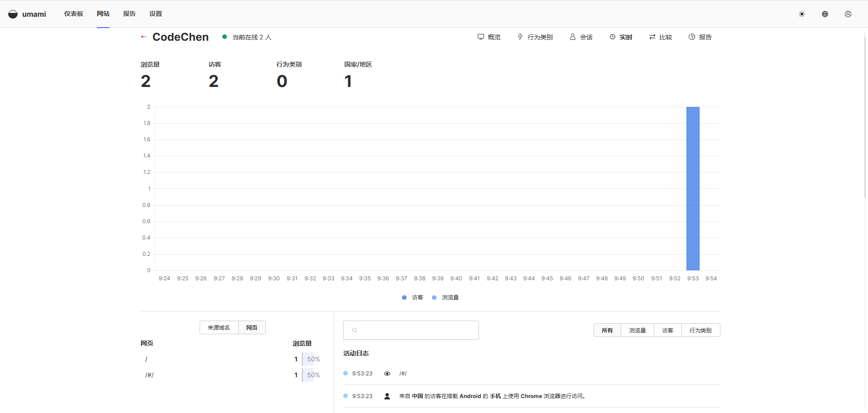
Task: Toggle 访客 series in chart legend
Action: 412,298
